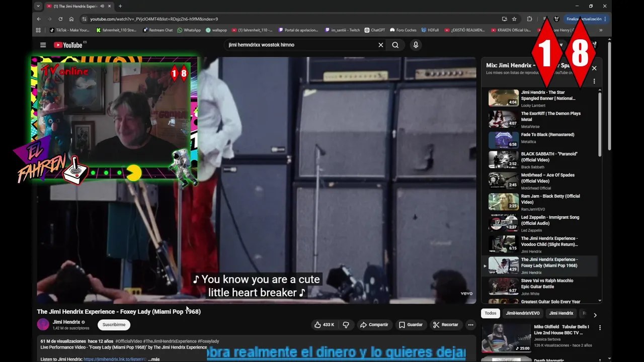Go to the YouTube home logo

pos(68,45)
